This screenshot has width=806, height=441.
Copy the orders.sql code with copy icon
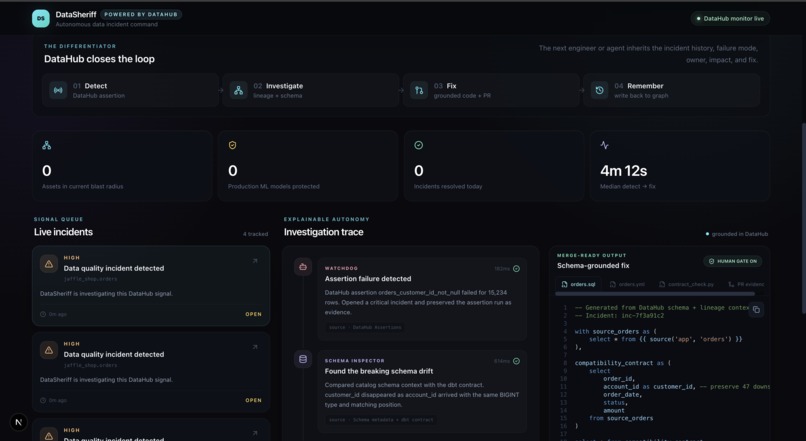coord(756,309)
